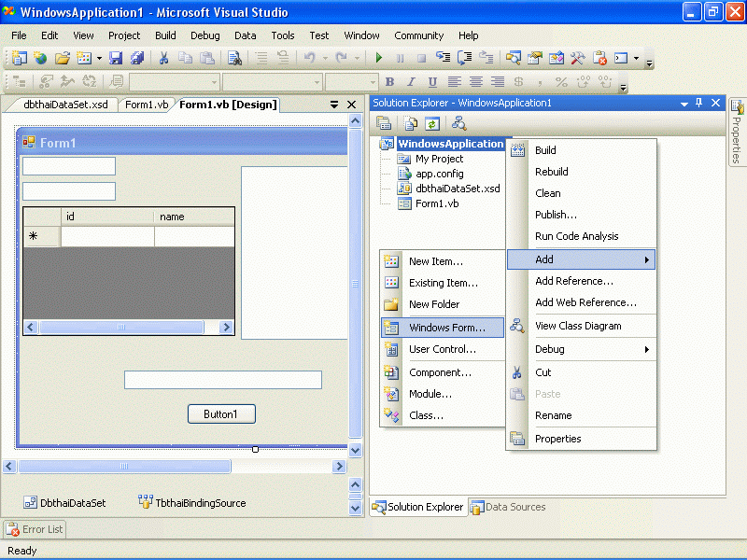The height and width of the screenshot is (560, 747).
Task: Click Button1 on the form designer
Action: tap(221, 414)
